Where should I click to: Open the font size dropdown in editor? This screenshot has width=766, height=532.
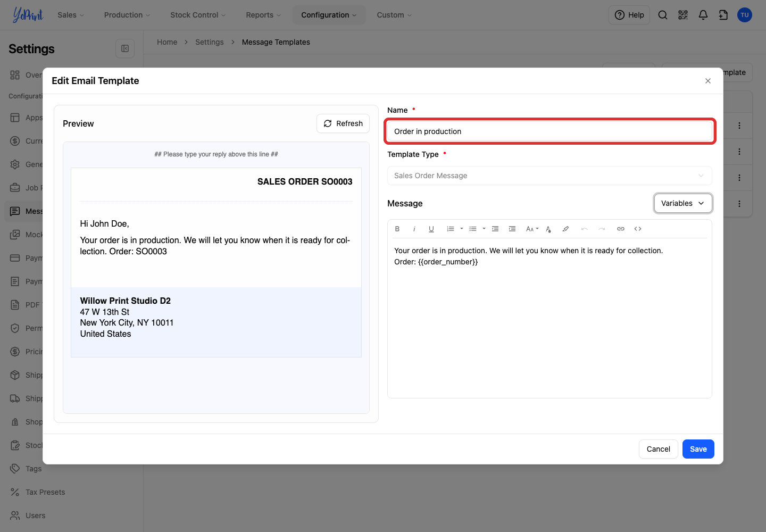[532, 229]
